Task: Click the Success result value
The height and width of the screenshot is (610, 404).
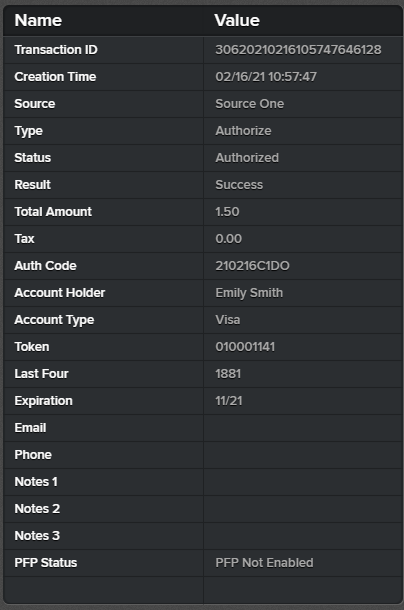Action: 239,185
